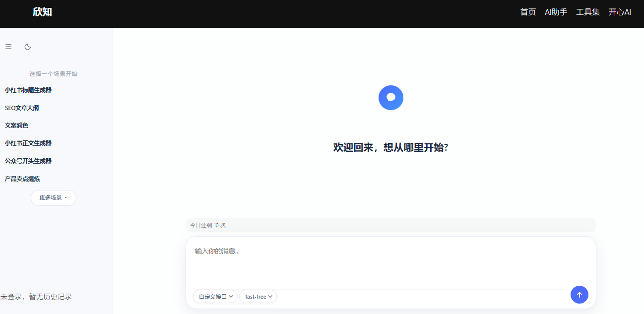Screen dimensions: 644x314
Task: Expand the 更多场景 dropdown
Action: (x=54, y=197)
